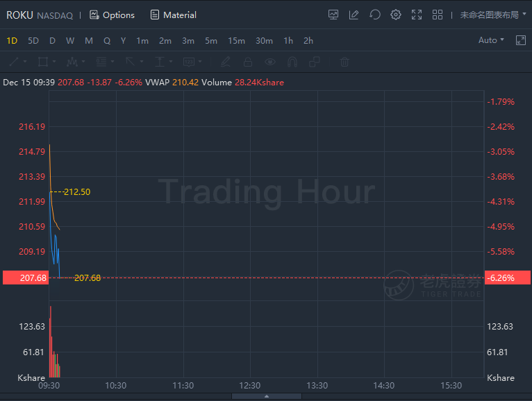
Task: Select the 1h interval
Action: tap(288, 41)
